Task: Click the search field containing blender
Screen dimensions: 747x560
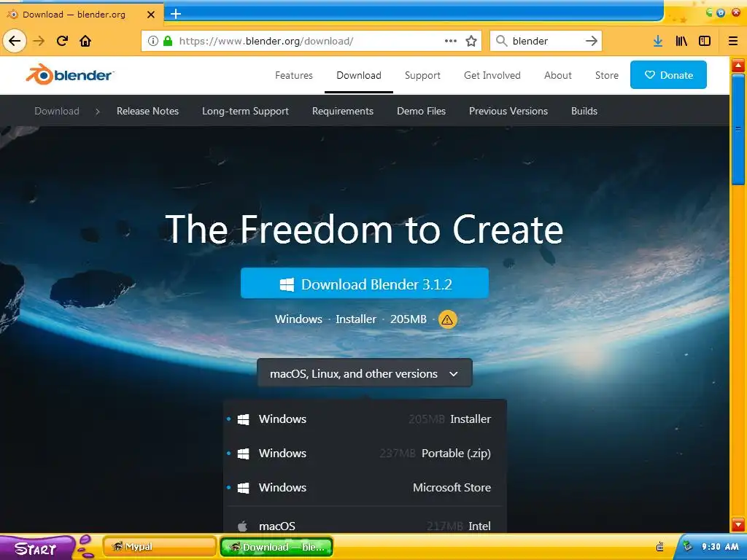Action: click(x=547, y=41)
